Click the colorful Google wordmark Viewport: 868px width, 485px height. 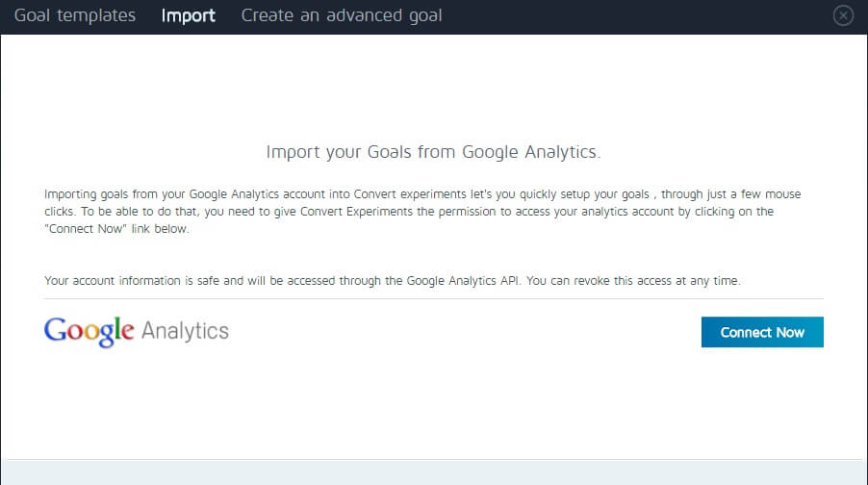[89, 332]
